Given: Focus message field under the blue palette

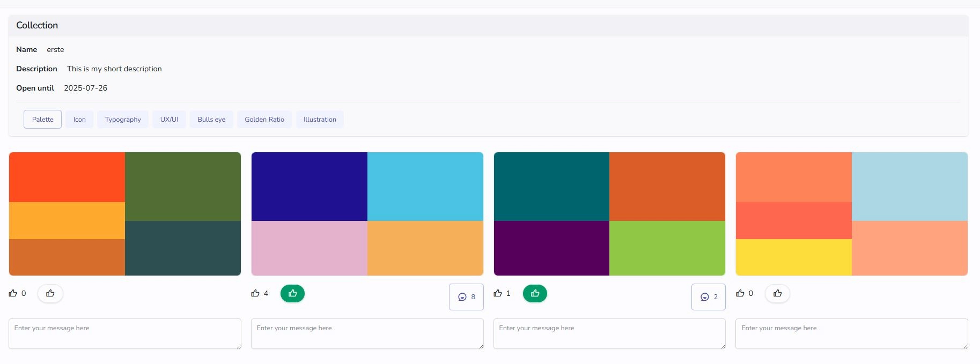Looking at the screenshot, I should 367,334.
